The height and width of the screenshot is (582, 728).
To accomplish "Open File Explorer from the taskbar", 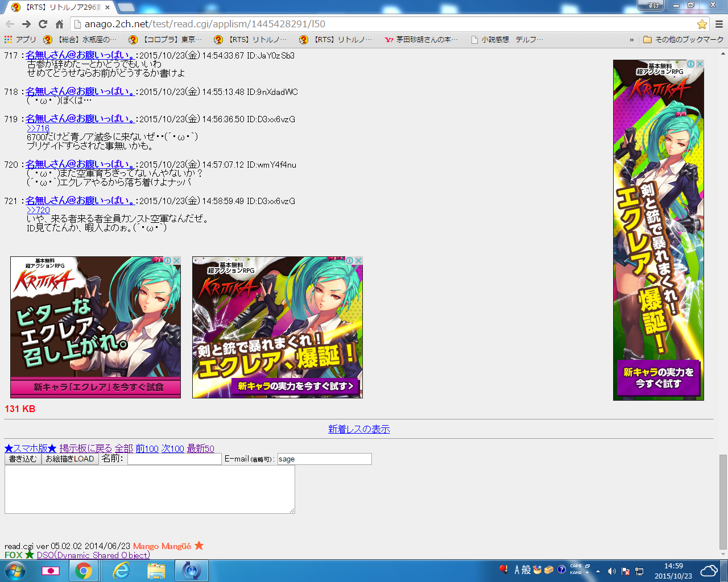I will (x=156, y=571).
